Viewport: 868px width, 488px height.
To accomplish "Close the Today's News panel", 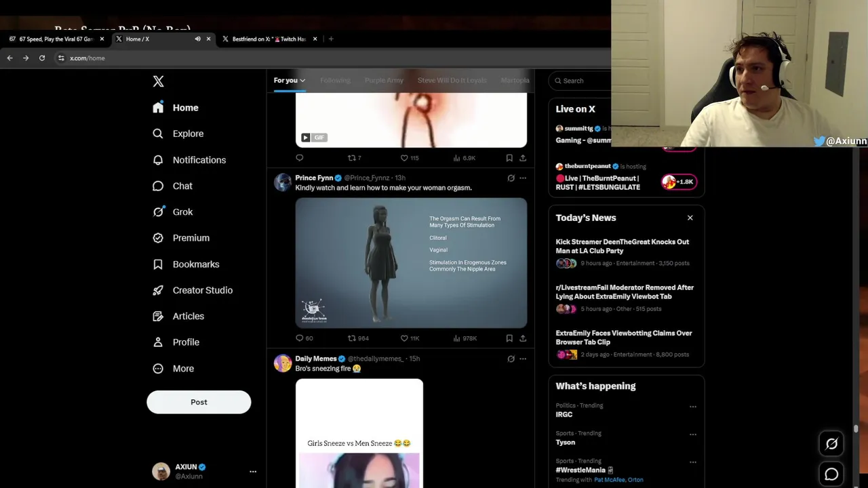I will [x=690, y=218].
